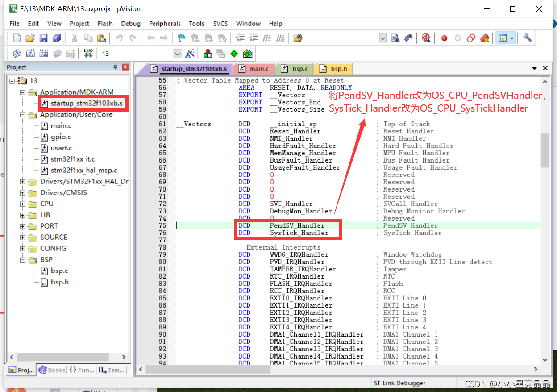Screen dimensions: 557x392
Task: Click the Open file folder icon
Action: pyautogui.click(x=30, y=38)
